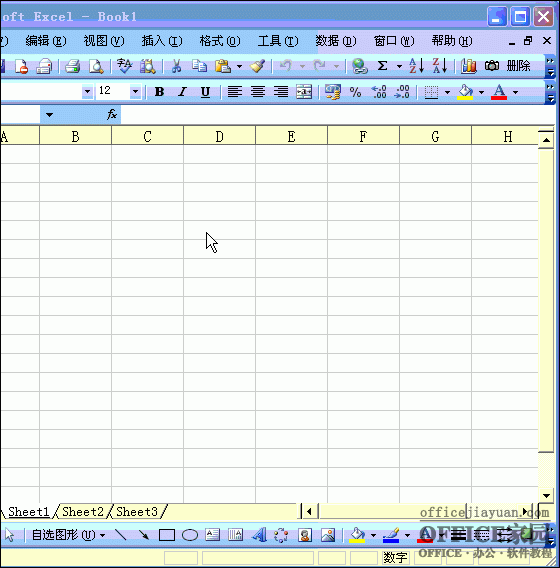Image resolution: width=560 pixels, height=568 pixels.
Task: Open the 格式(O) menu
Action: (x=220, y=41)
